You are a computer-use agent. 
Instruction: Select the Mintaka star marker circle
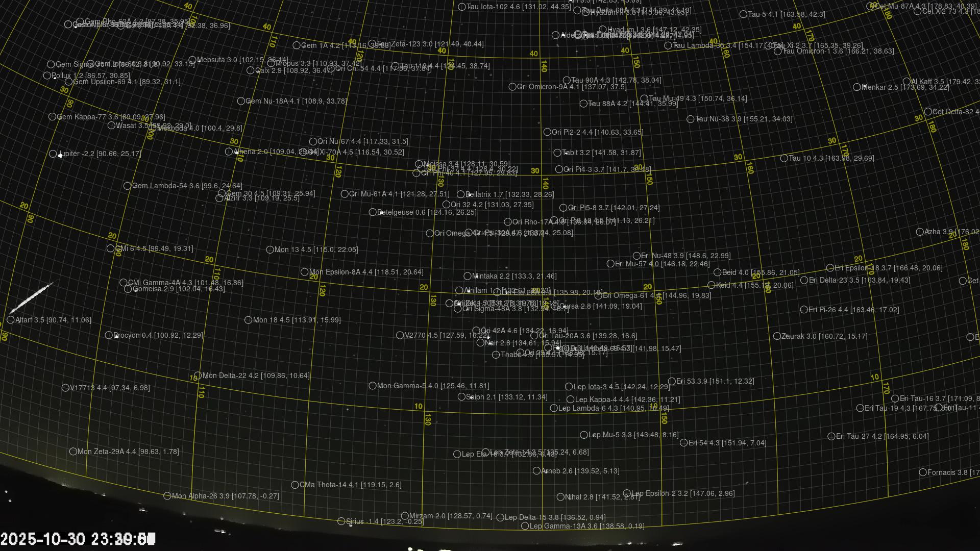point(467,276)
